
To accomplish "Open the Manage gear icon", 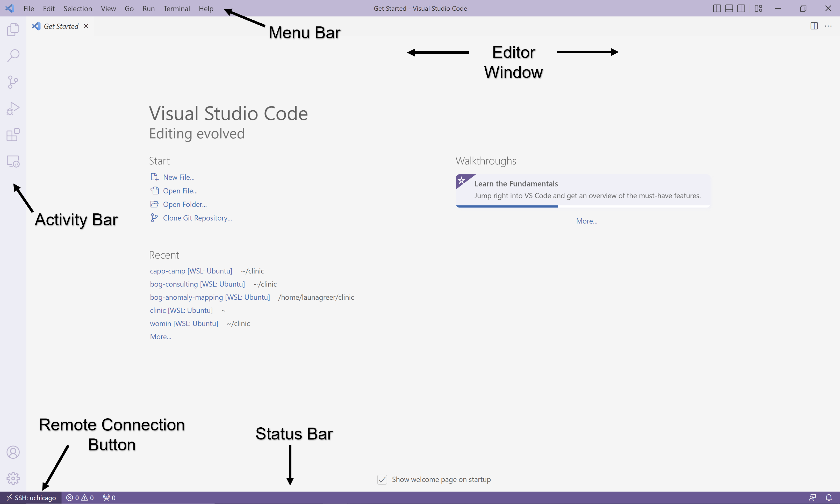I will [x=13, y=478].
